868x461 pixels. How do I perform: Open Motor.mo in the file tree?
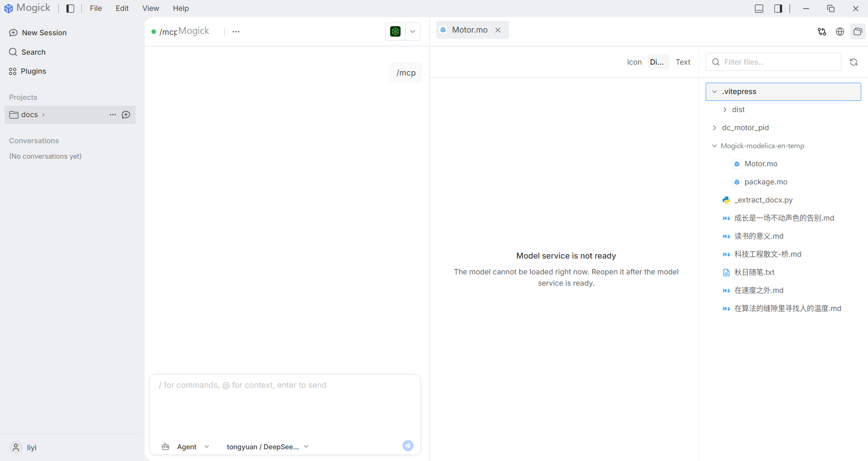coord(783,164)
